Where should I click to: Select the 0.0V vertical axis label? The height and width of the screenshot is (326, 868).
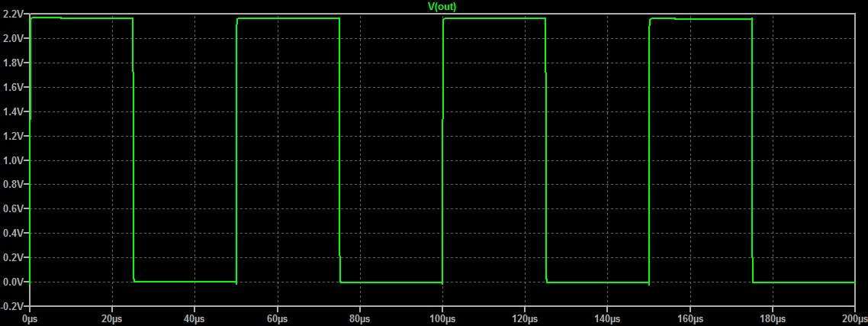(13, 282)
